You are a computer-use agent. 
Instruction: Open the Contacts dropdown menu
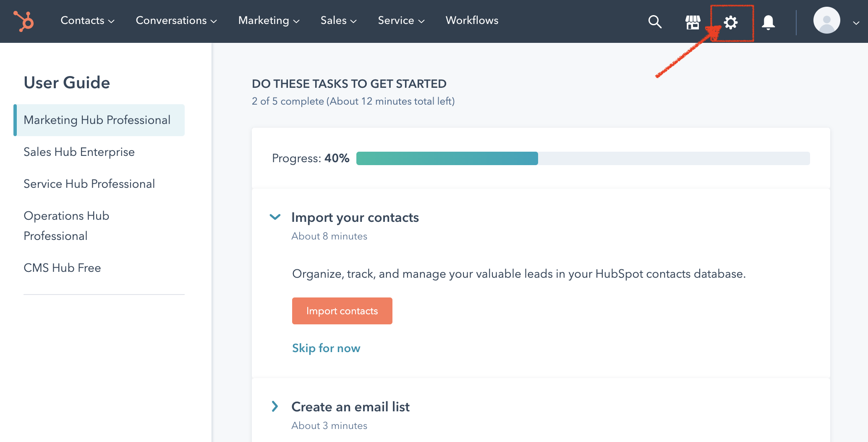(x=87, y=20)
